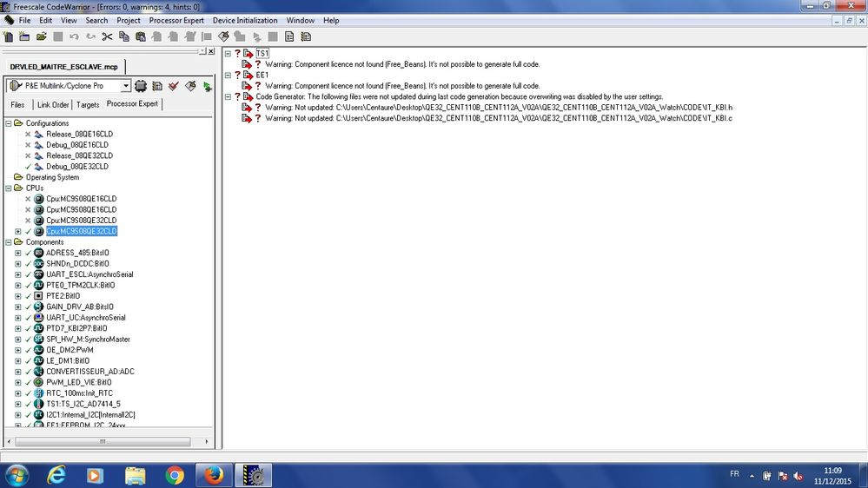Open the Device Initialization menu

click(x=245, y=21)
